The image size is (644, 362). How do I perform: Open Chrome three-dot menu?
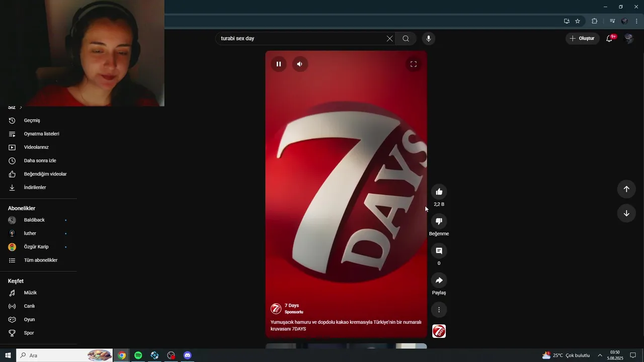coord(637,21)
